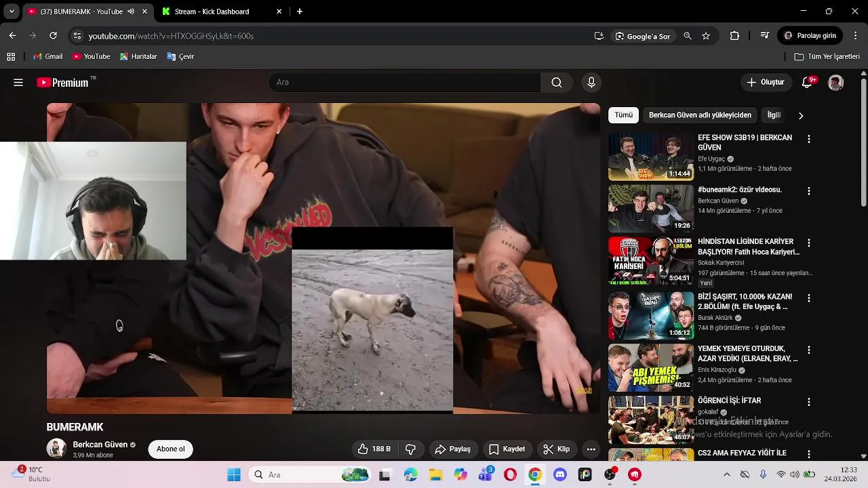This screenshot has height=488, width=868.
Task: Click Google'a Sor button in address bar
Action: tap(642, 36)
